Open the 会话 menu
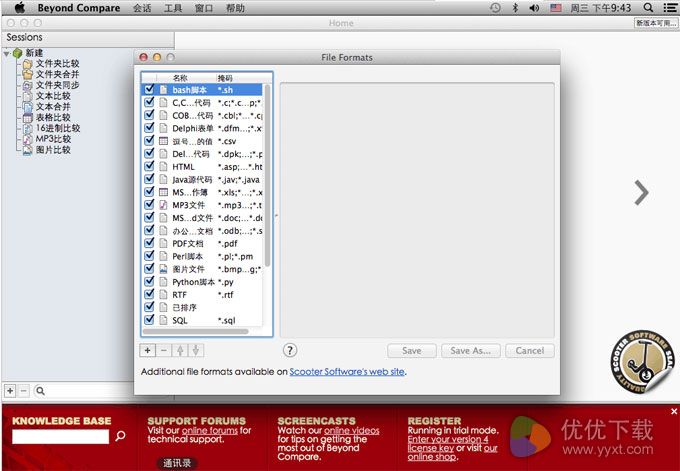Screen dimensions: 680x471 pos(142,8)
